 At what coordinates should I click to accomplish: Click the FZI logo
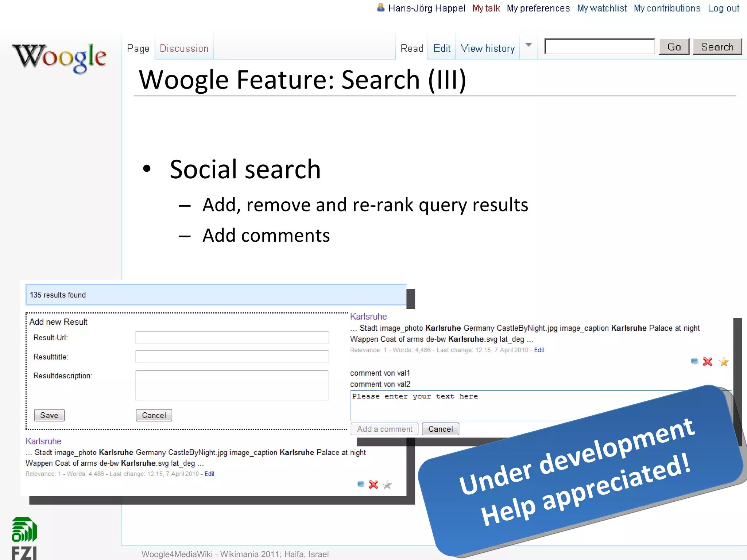point(24,538)
